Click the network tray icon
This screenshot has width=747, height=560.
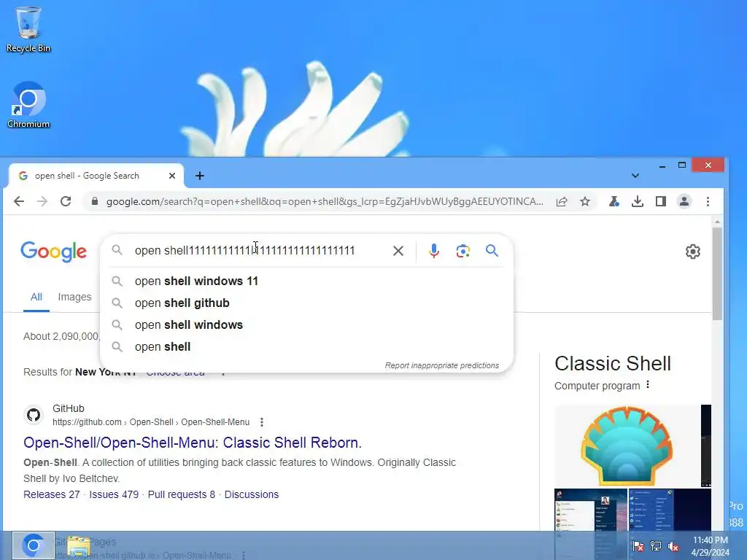656,546
